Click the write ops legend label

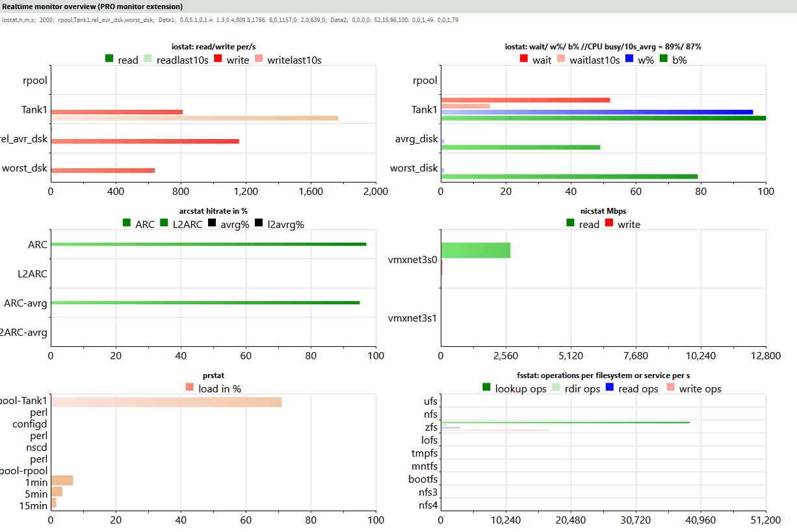tap(700, 389)
